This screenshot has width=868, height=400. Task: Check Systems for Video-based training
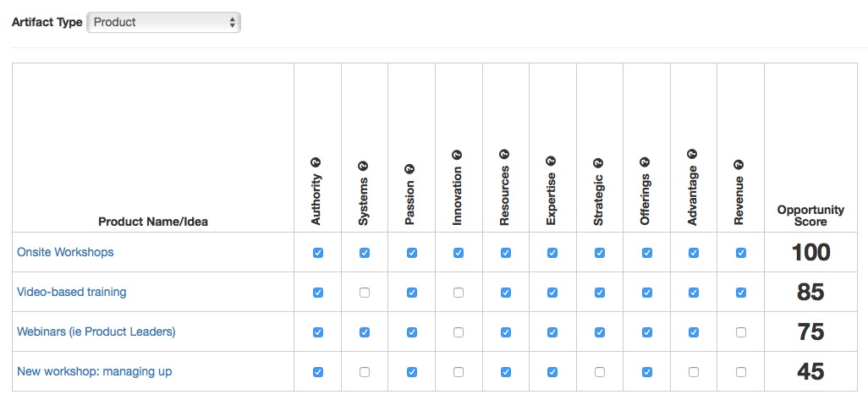point(365,293)
